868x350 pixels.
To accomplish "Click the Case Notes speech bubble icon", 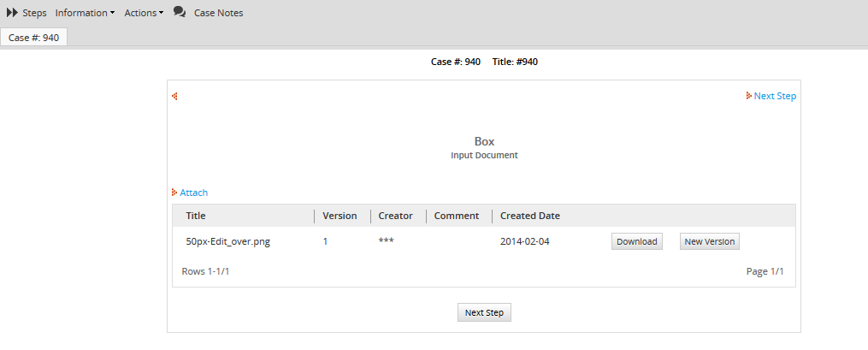I will click(x=180, y=12).
